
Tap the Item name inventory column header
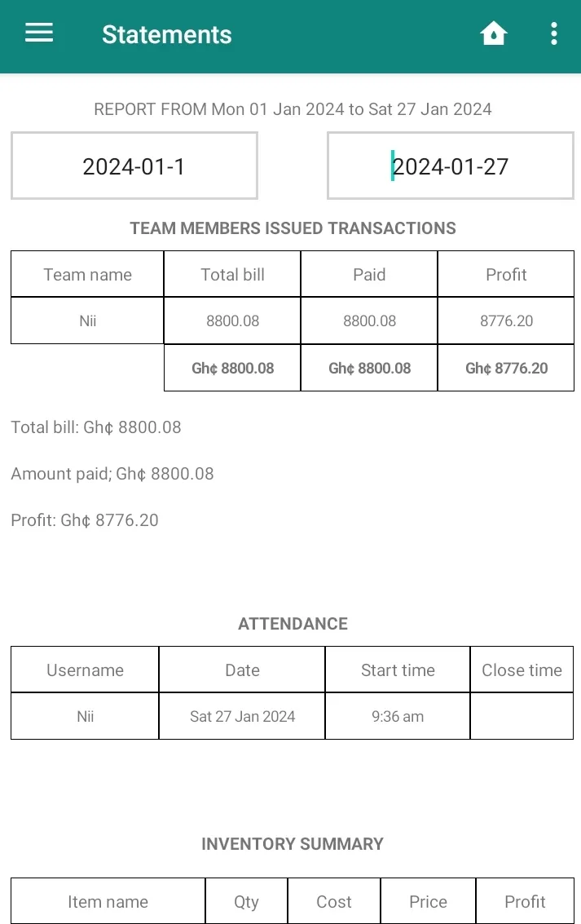108,901
